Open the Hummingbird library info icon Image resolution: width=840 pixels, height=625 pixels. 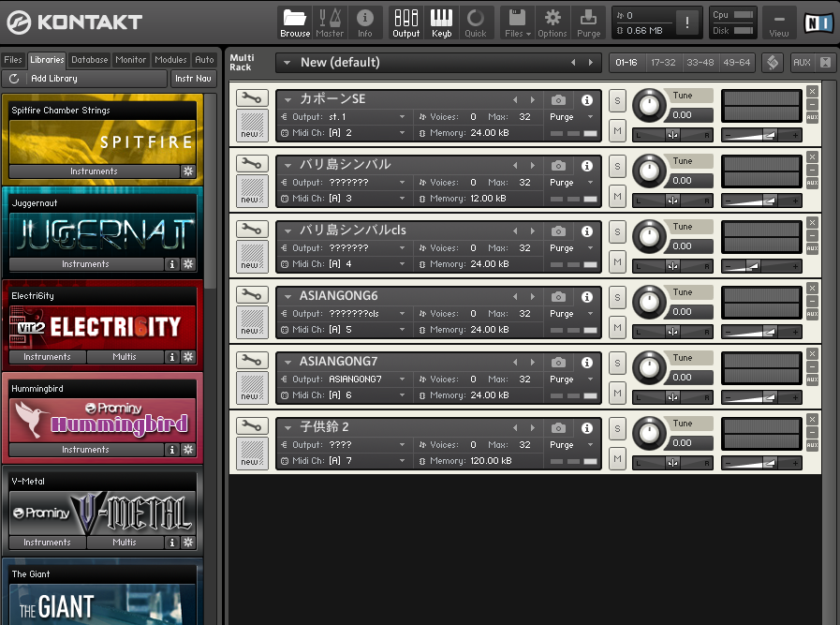[172, 449]
